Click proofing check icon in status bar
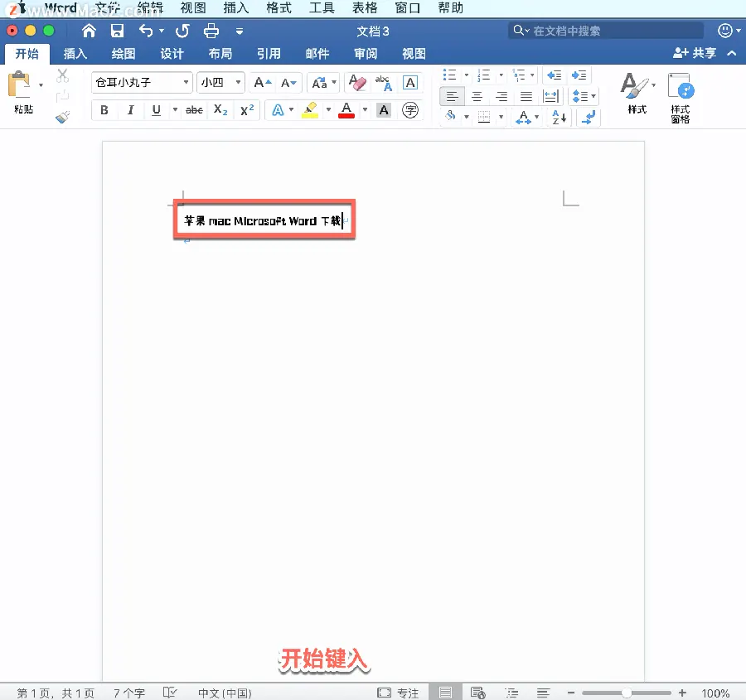This screenshot has height=700, width=746. click(169, 693)
